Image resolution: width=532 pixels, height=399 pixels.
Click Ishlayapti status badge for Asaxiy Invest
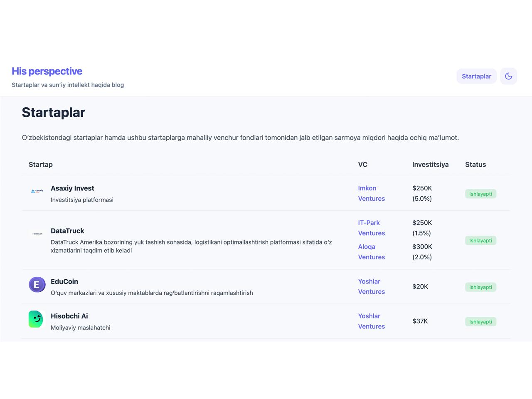coord(480,194)
